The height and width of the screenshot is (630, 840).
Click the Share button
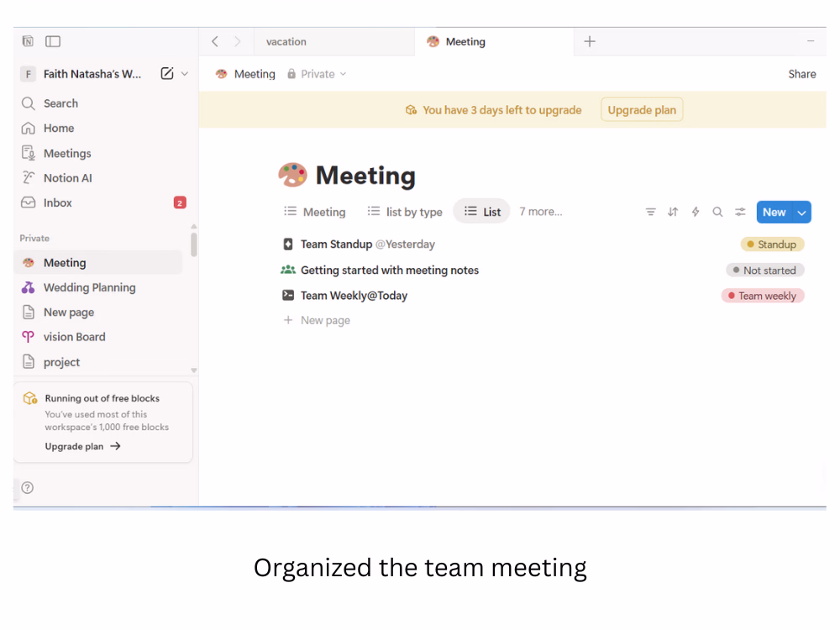tap(802, 74)
